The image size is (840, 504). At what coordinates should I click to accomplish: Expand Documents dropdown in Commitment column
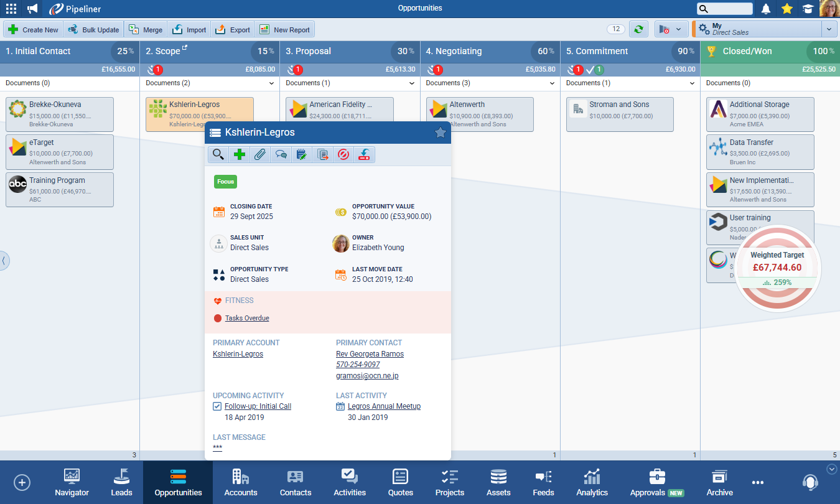(x=691, y=83)
